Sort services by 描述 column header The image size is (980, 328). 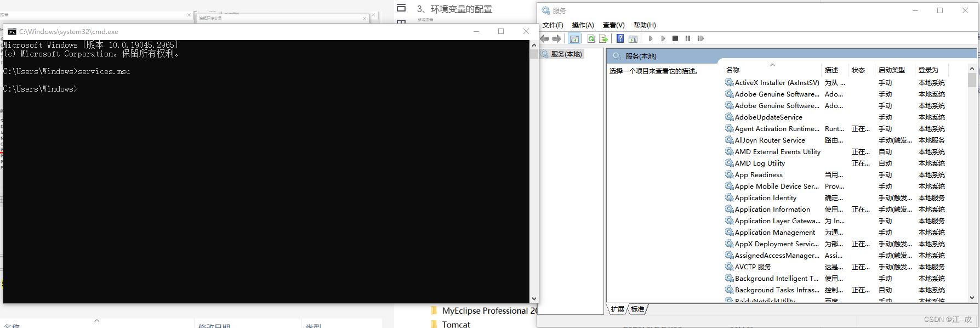pos(835,70)
